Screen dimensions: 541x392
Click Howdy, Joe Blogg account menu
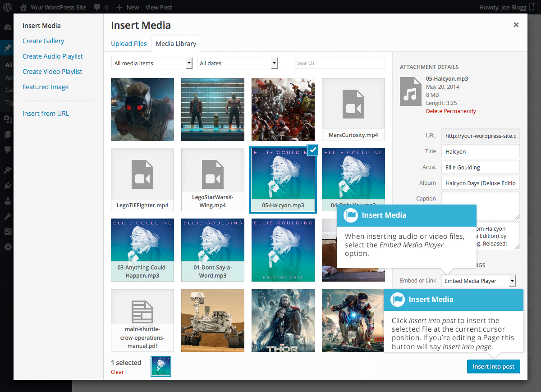coord(509,7)
